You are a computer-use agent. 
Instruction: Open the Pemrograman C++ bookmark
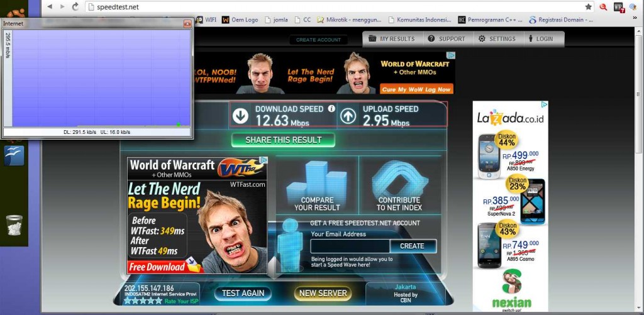pos(490,19)
